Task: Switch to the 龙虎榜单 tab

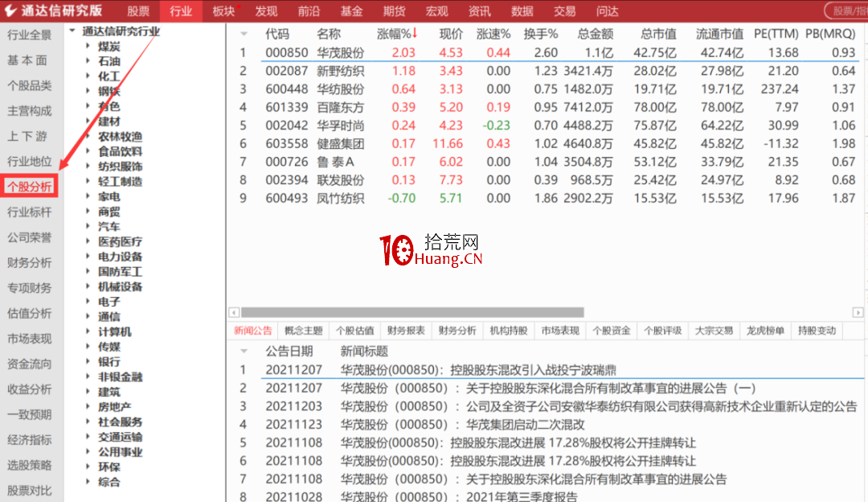Action: 765,331
